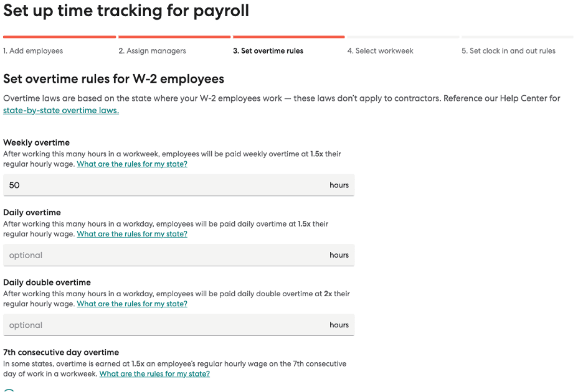583x392 pixels.
Task: Open the state-by-state overtime laws link
Action: pyautogui.click(x=61, y=111)
